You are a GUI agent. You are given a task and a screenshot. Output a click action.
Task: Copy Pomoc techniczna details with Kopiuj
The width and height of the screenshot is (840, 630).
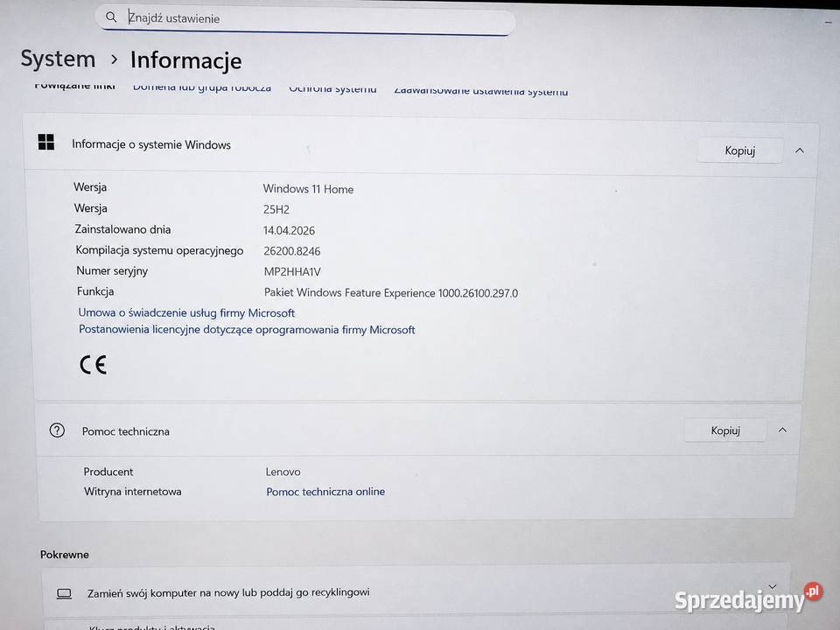click(724, 430)
